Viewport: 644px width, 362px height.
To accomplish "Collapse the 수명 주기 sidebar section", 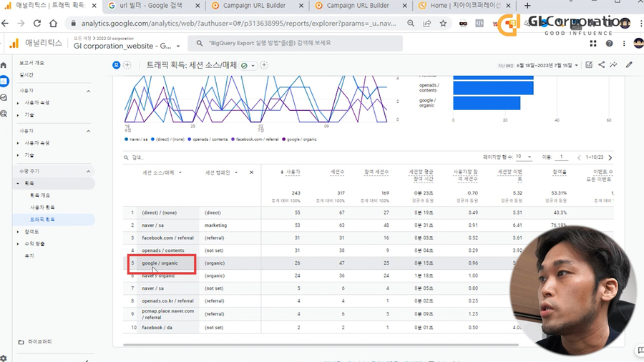I will [x=88, y=171].
